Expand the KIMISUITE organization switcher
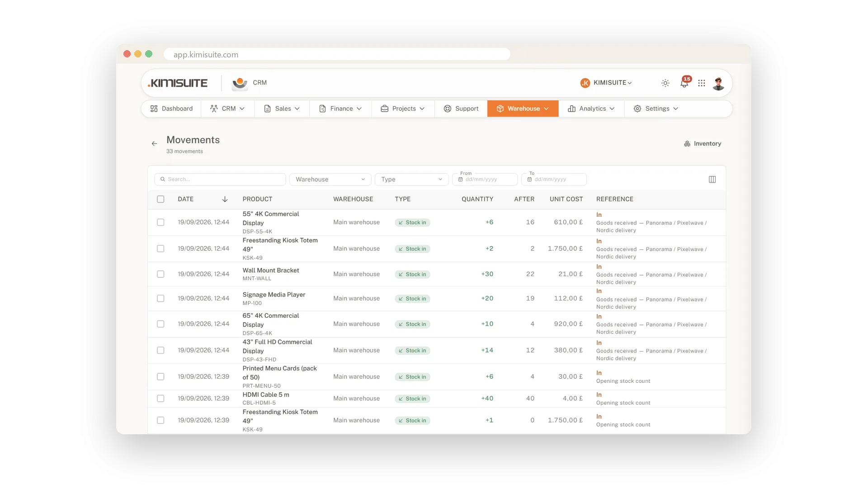 tap(606, 83)
